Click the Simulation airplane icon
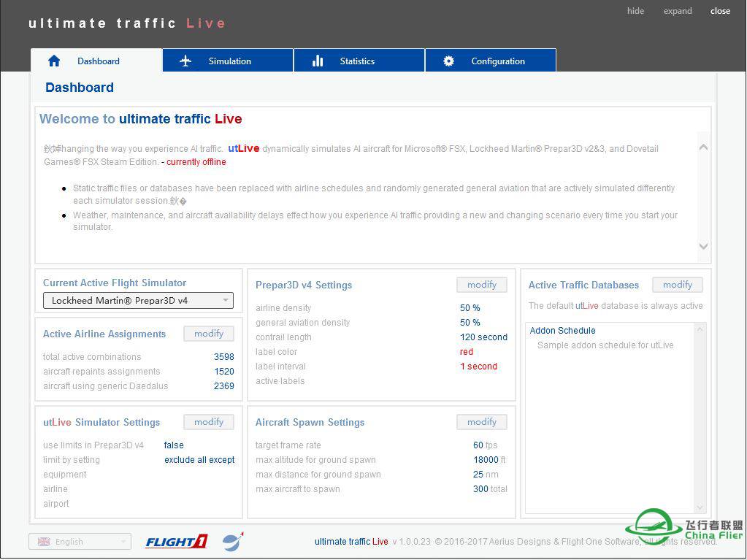The width and height of the screenshot is (747, 560). 185,61
